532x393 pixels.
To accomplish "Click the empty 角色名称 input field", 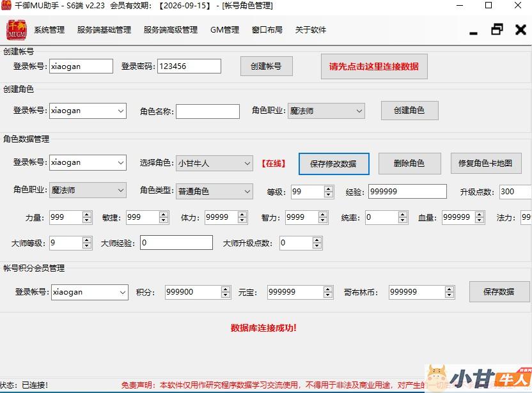I will [x=208, y=112].
